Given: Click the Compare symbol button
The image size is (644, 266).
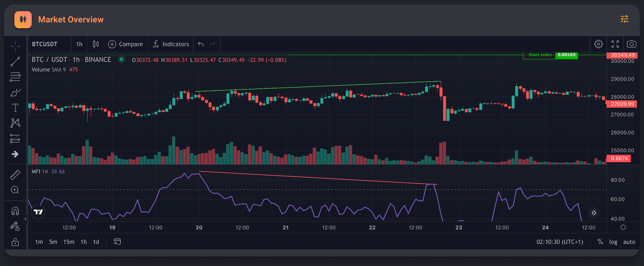Looking at the screenshot, I should pyautogui.click(x=125, y=44).
